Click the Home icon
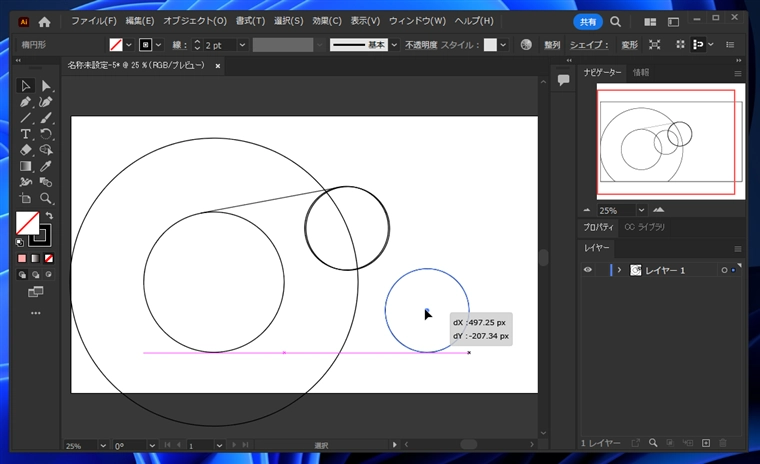The height and width of the screenshot is (464, 760). click(x=44, y=22)
